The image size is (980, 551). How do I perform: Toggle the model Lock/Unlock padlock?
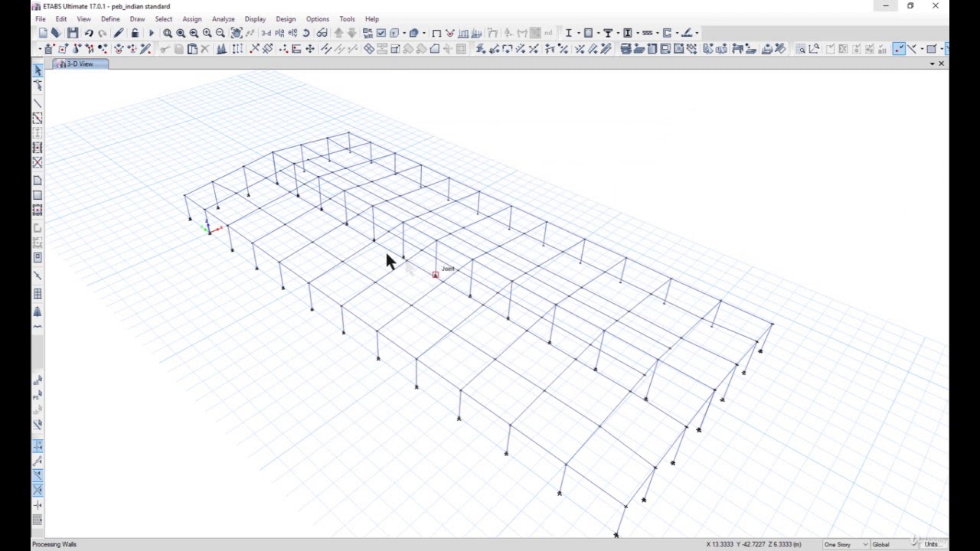point(135,33)
